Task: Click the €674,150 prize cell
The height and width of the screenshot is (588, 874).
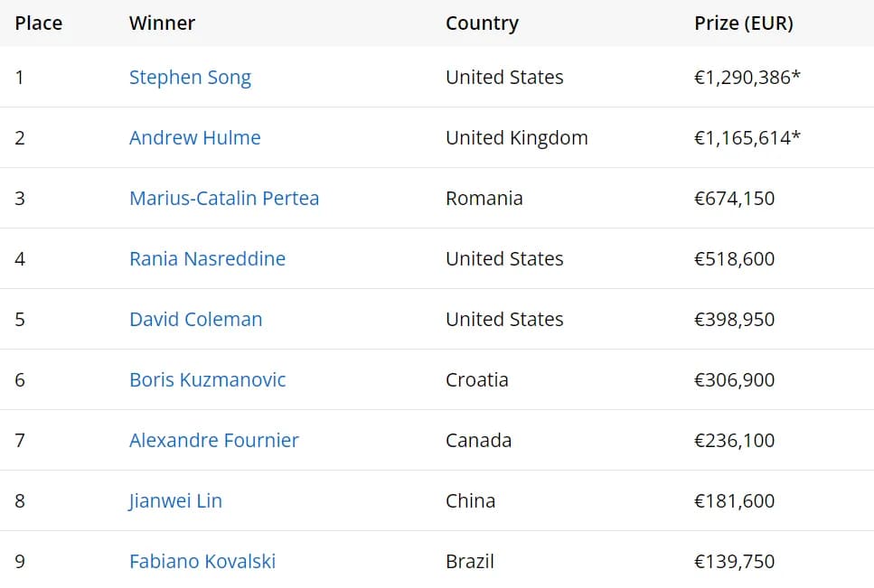Action: tap(735, 198)
